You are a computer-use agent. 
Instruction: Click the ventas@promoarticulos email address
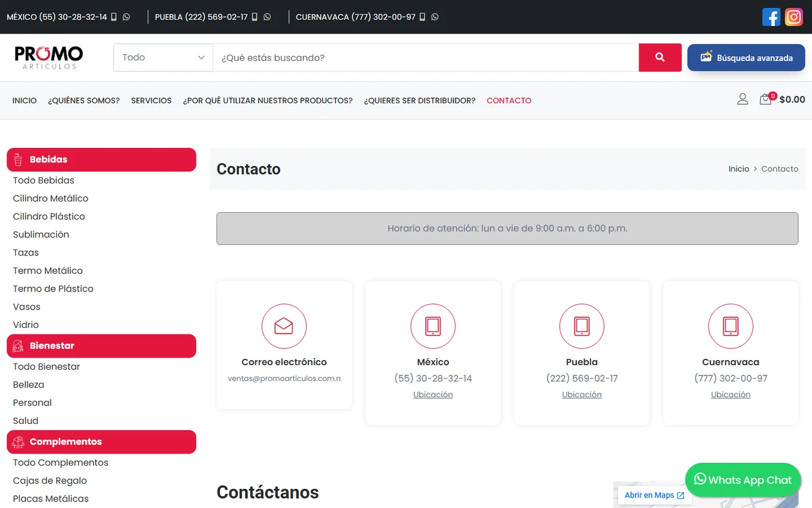point(284,379)
